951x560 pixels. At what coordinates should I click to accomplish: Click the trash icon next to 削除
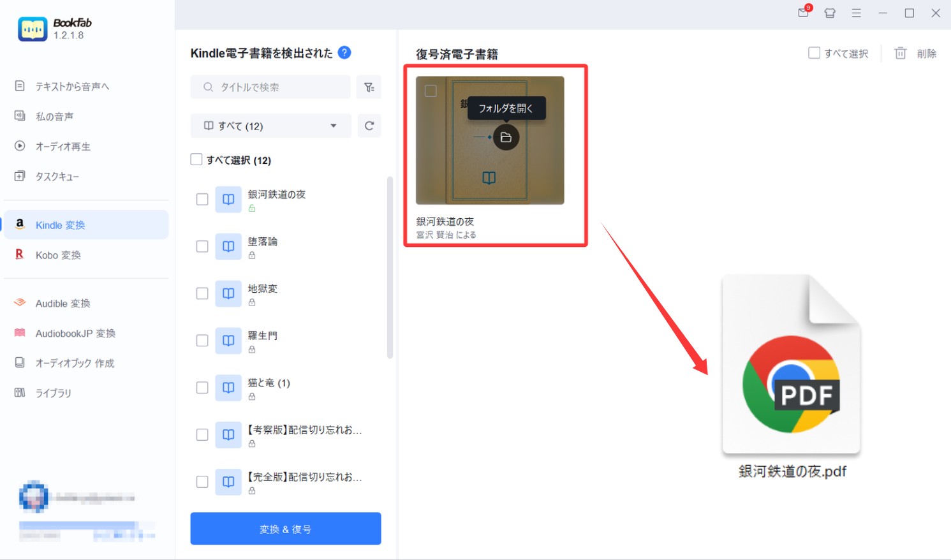coord(900,54)
